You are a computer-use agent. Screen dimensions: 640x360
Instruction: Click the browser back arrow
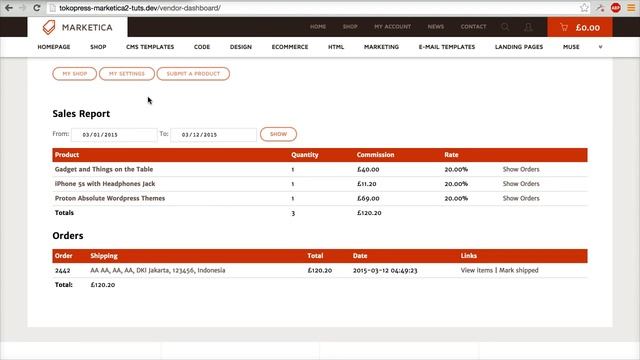(x=8, y=8)
